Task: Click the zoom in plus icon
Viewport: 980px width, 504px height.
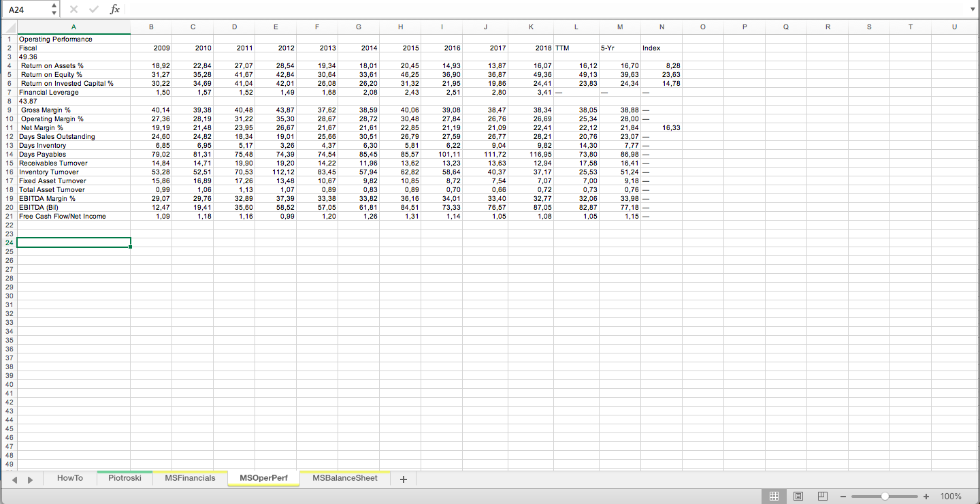Action: tap(926, 497)
